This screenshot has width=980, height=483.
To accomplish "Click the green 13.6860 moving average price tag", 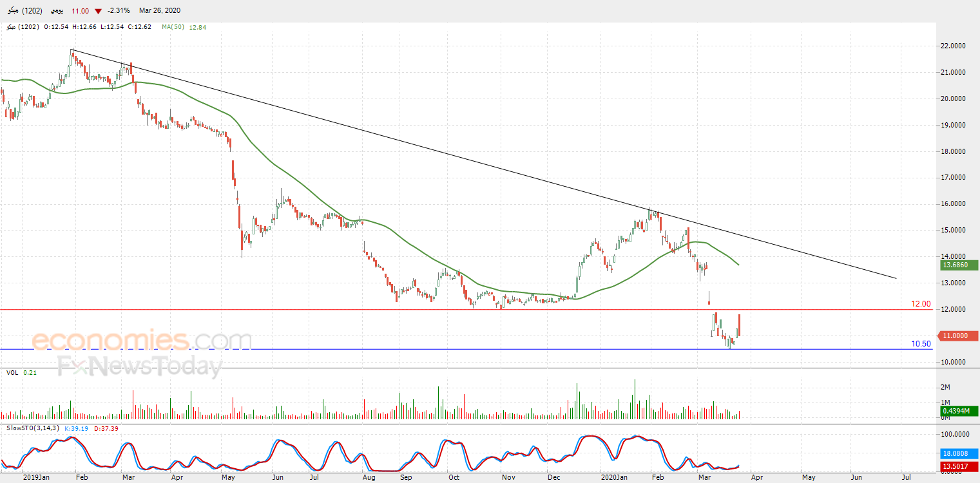I will click(959, 265).
